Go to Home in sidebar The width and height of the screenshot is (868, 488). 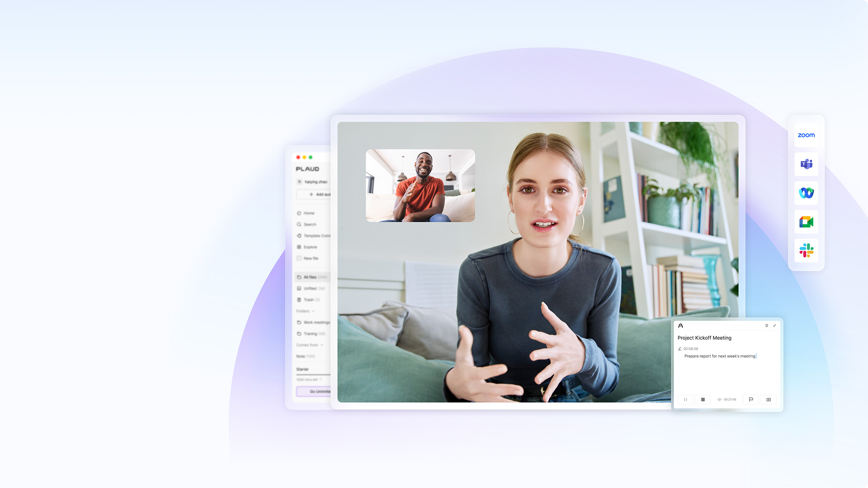pyautogui.click(x=308, y=213)
